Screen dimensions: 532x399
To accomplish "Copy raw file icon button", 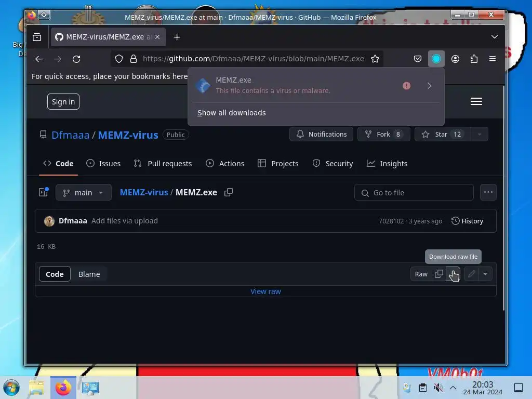I will pyautogui.click(x=438, y=274).
